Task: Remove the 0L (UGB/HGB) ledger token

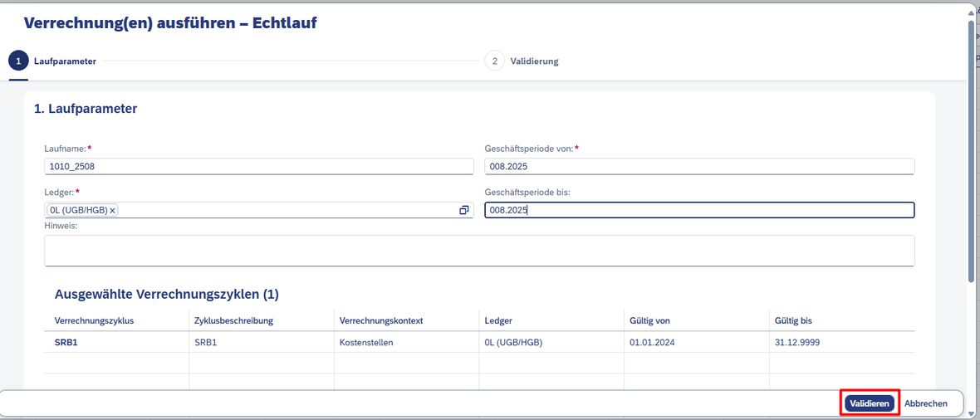Action: point(112,211)
